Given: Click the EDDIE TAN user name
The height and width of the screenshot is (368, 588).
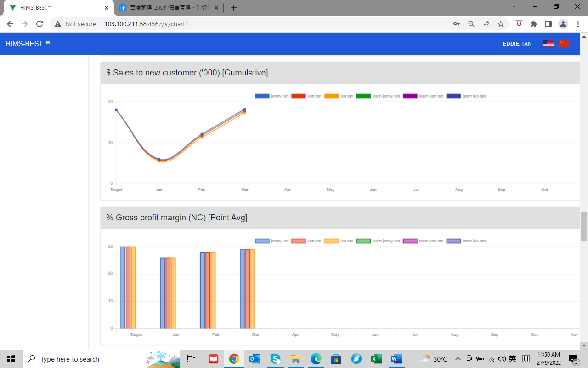Looking at the screenshot, I should tap(517, 44).
